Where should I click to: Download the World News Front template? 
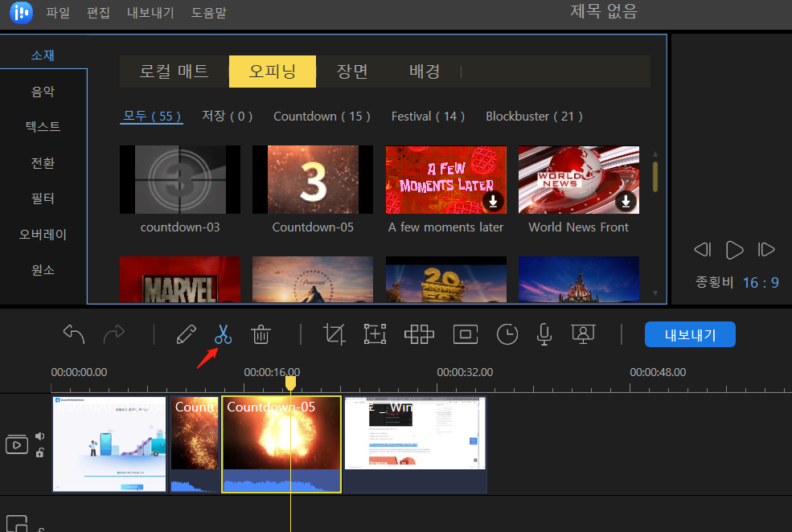tap(625, 202)
